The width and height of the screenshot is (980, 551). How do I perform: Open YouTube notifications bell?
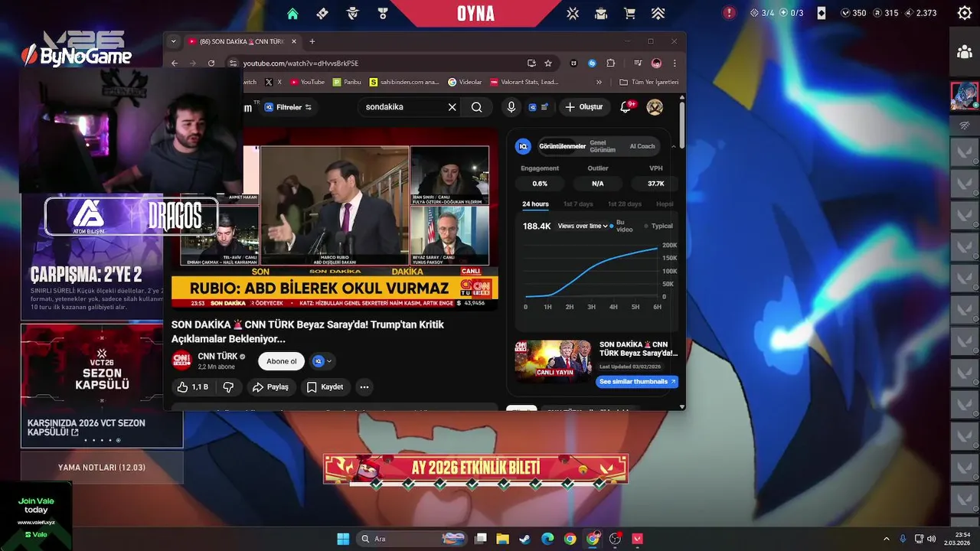[626, 107]
